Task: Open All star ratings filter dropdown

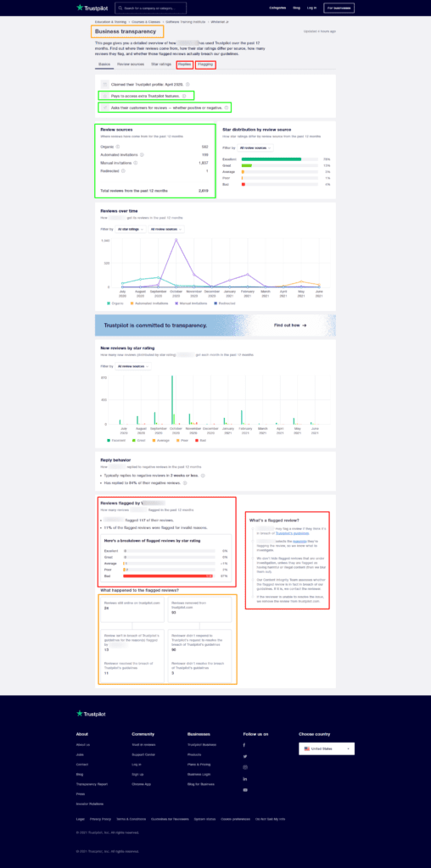Action: coord(131,229)
